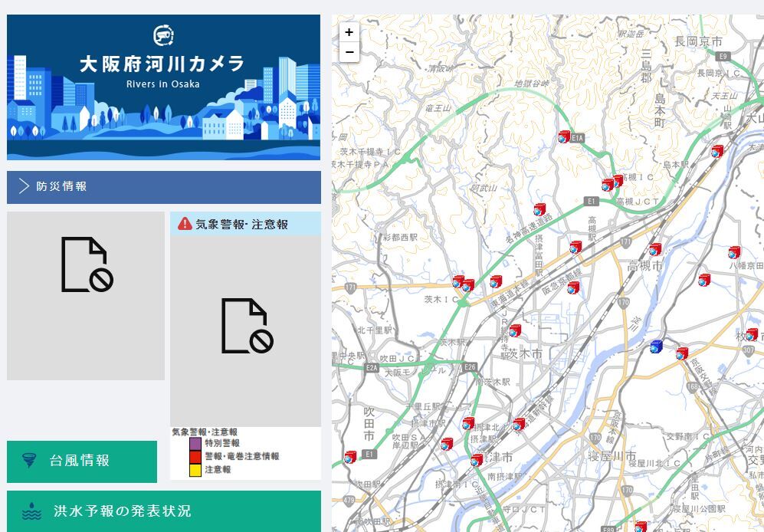Click broken image placeholder under 気象警報・注意報 header
This screenshot has height=532, width=764.
click(x=245, y=331)
